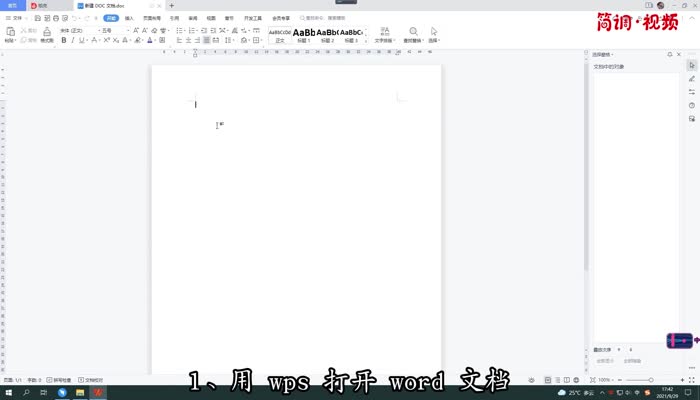
Task: Click the Paste icon in the ribbon
Action: point(10,31)
